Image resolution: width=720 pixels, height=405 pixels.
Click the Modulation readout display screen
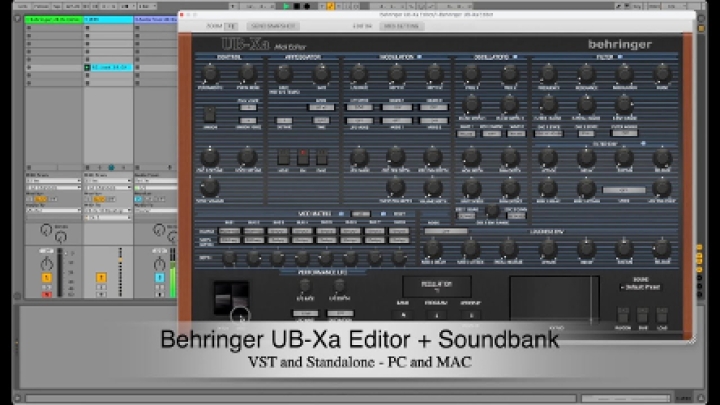(437, 287)
